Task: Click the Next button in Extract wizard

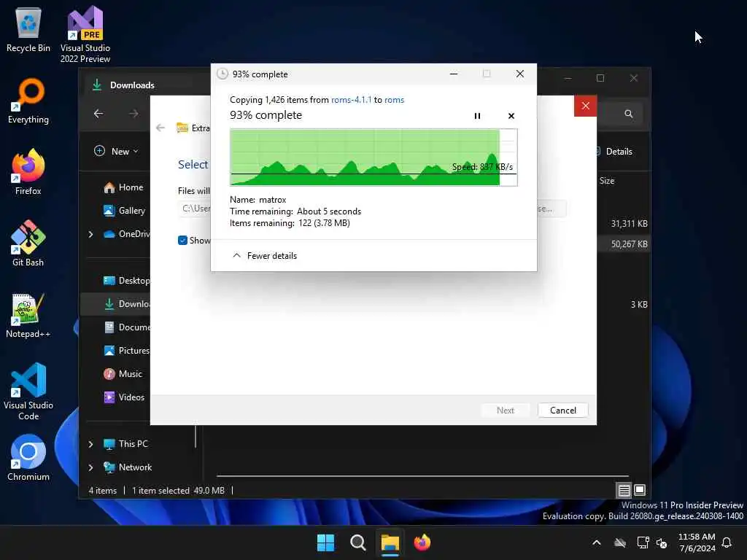Action: pos(505,410)
